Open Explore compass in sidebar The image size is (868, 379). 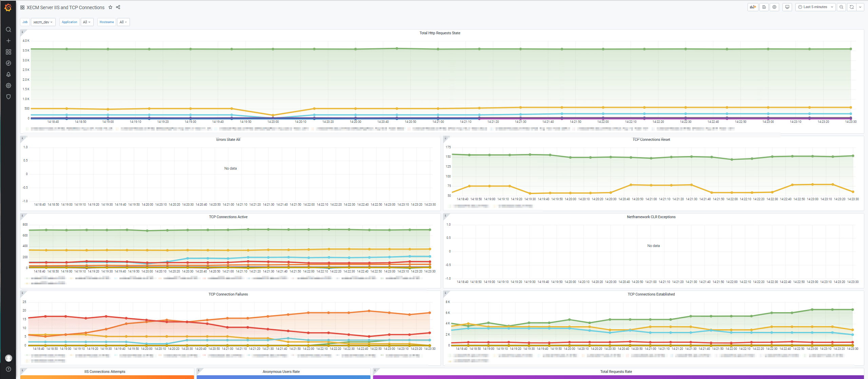pyautogui.click(x=8, y=63)
